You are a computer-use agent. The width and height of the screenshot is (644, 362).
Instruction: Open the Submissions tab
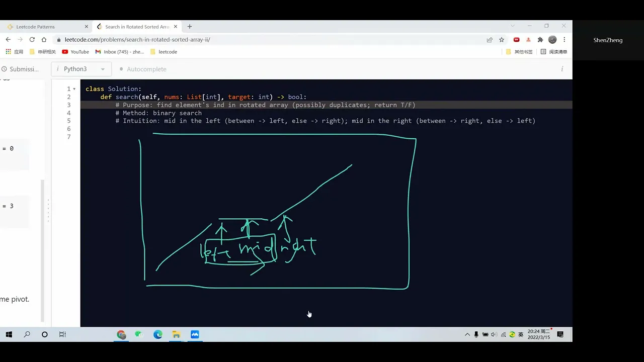tap(20, 69)
